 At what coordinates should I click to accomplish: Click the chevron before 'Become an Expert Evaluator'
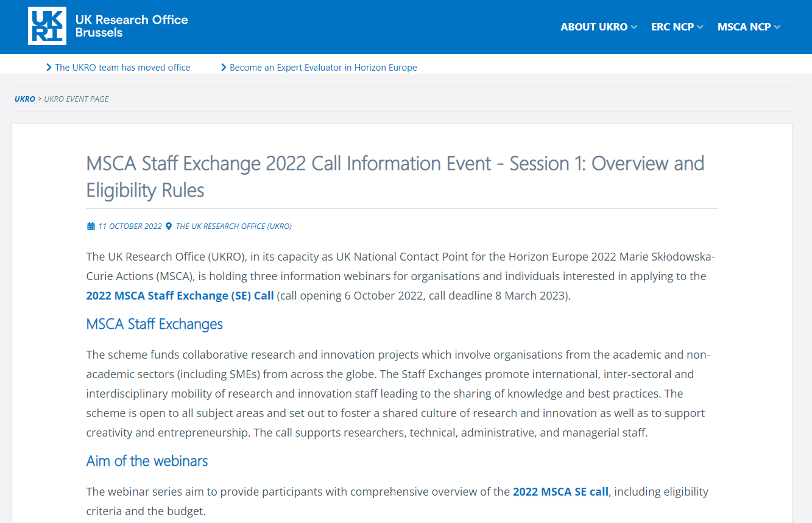coord(224,68)
